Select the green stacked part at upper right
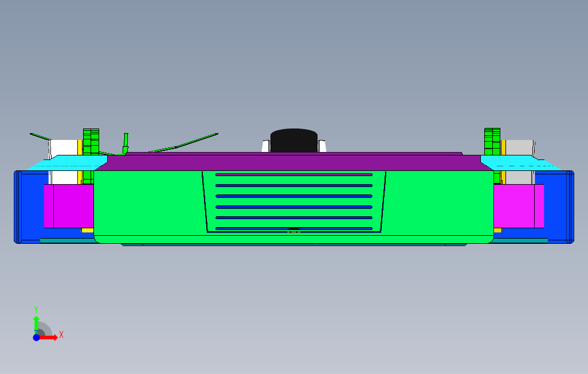 (x=492, y=142)
